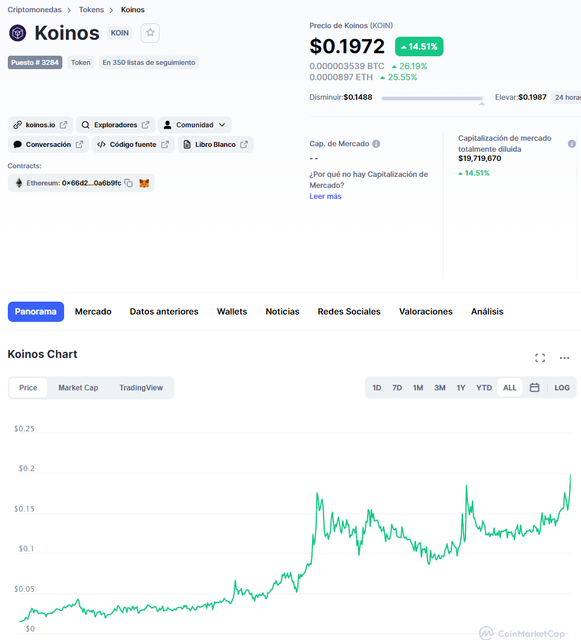Image resolution: width=581 pixels, height=640 pixels.
Task: Click the chat bubble icon beside Conversación
Action: (18, 144)
